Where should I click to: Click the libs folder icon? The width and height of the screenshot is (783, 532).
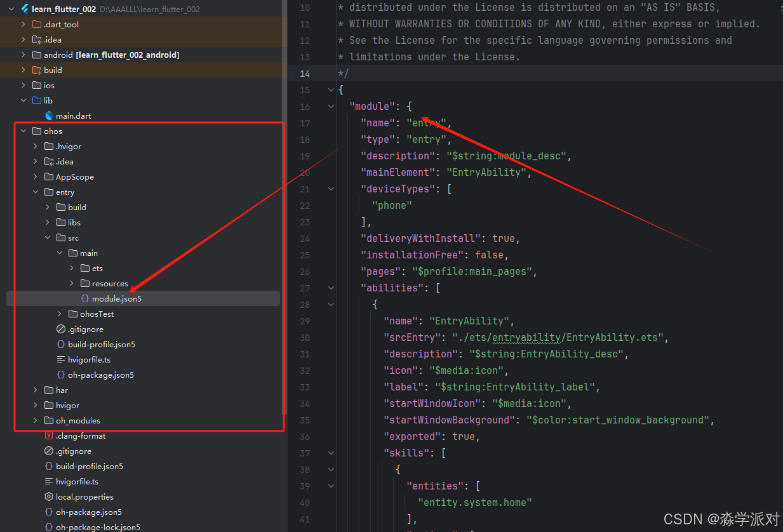(x=61, y=222)
